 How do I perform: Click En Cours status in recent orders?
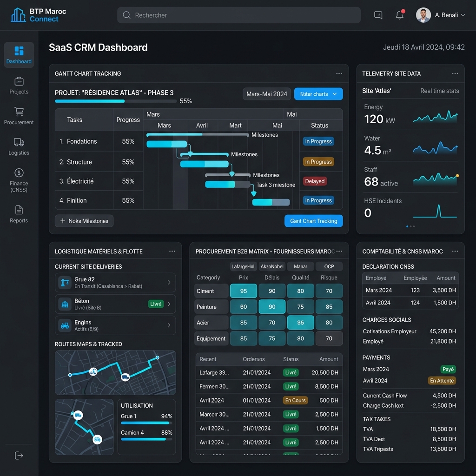point(295,400)
